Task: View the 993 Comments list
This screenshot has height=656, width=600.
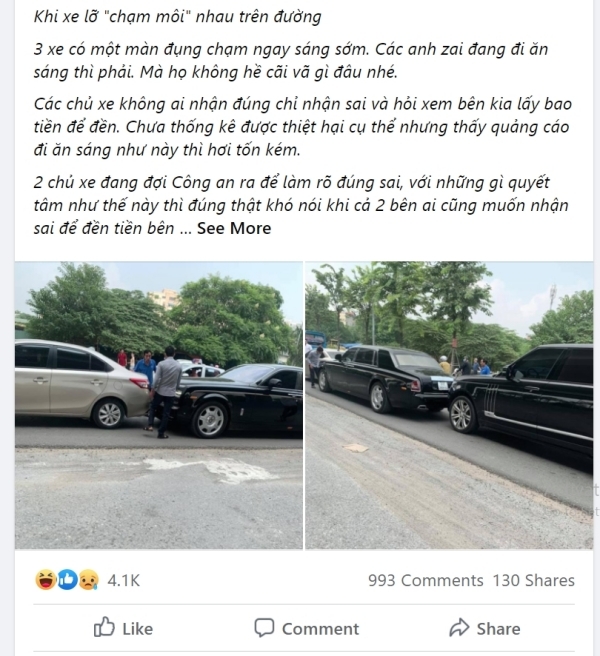Action: 426,580
